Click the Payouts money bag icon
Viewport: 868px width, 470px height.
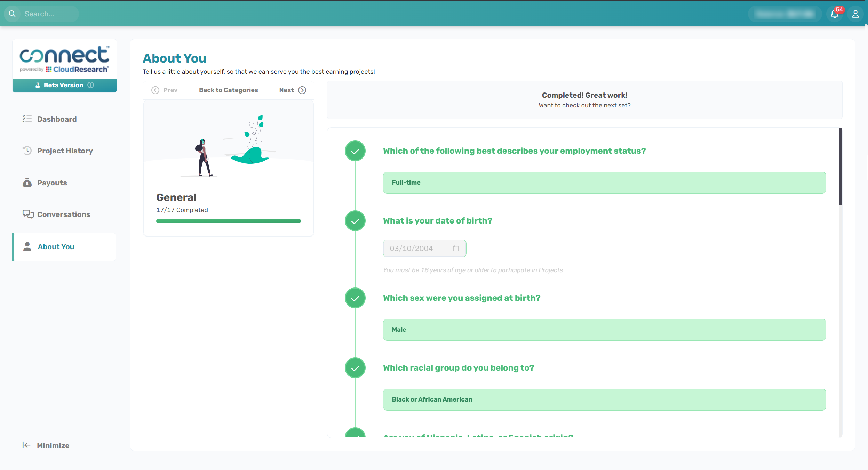click(x=27, y=182)
